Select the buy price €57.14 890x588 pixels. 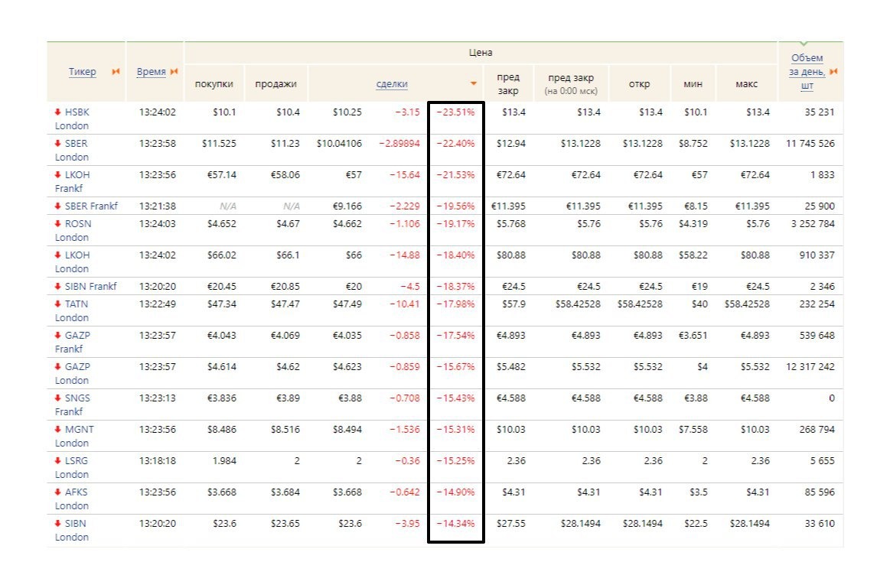(x=221, y=174)
